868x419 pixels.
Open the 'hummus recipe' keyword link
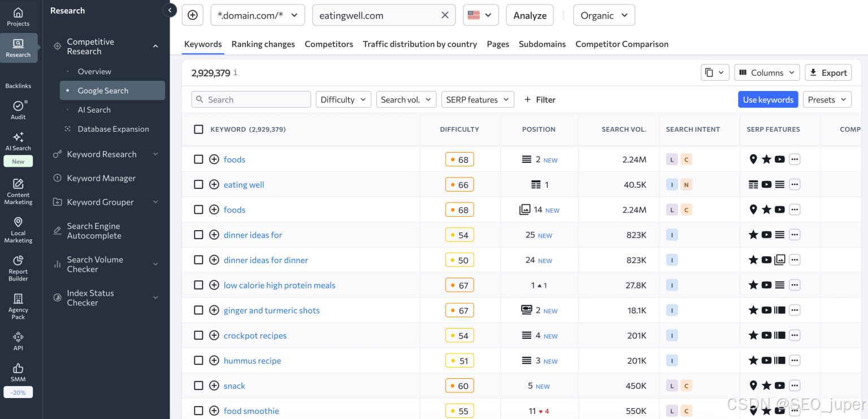pyautogui.click(x=252, y=361)
